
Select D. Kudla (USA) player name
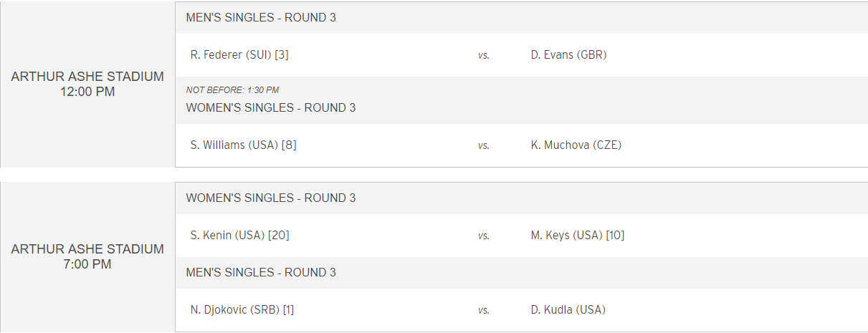pos(568,309)
